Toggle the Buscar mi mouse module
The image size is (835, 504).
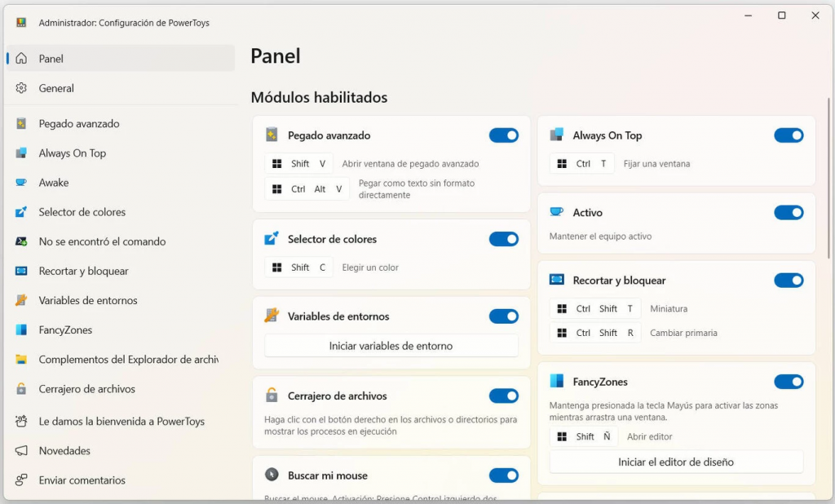pyautogui.click(x=503, y=475)
